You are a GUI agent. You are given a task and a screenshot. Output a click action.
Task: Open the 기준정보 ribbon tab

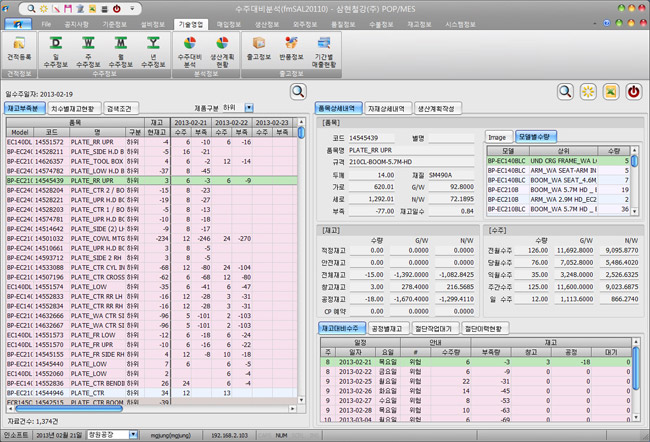click(x=115, y=24)
